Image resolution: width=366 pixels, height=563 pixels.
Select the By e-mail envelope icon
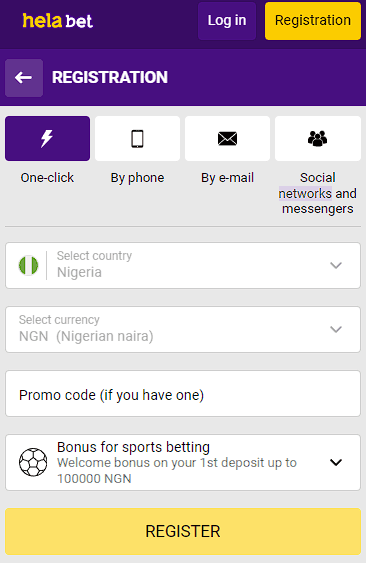click(x=227, y=139)
